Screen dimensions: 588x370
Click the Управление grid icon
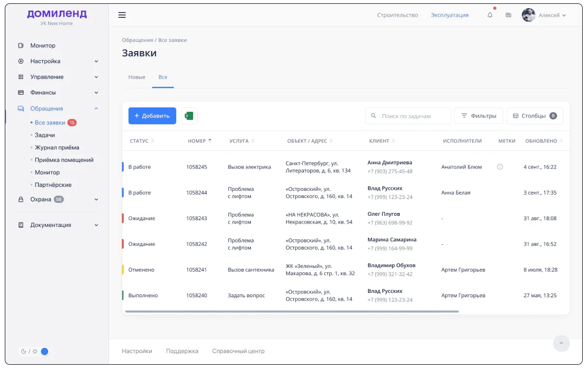coord(21,77)
